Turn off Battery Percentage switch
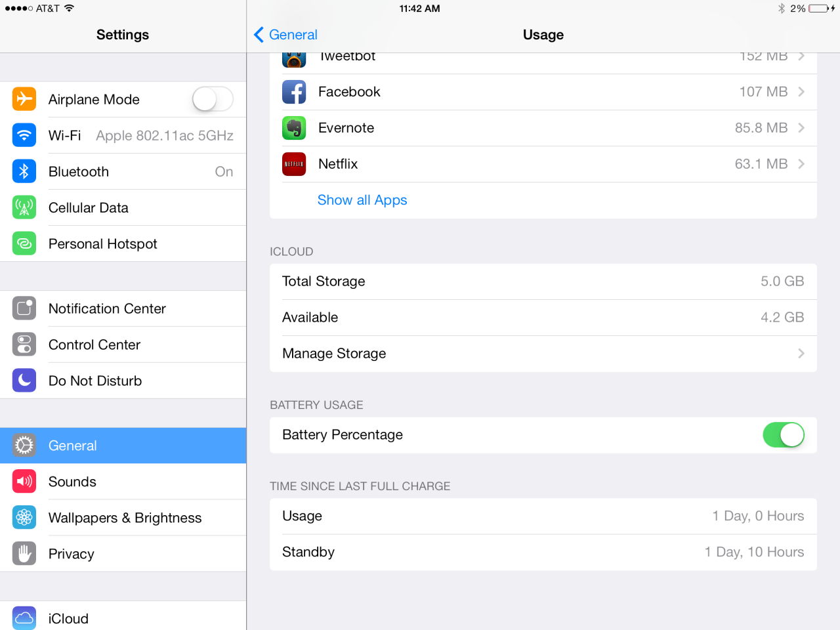This screenshot has height=630, width=840. pos(783,435)
